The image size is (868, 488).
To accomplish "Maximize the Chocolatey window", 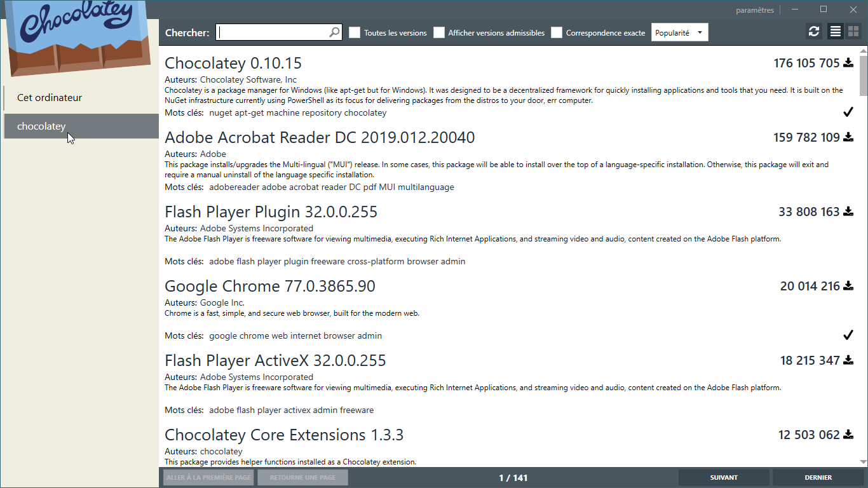I will [x=824, y=10].
